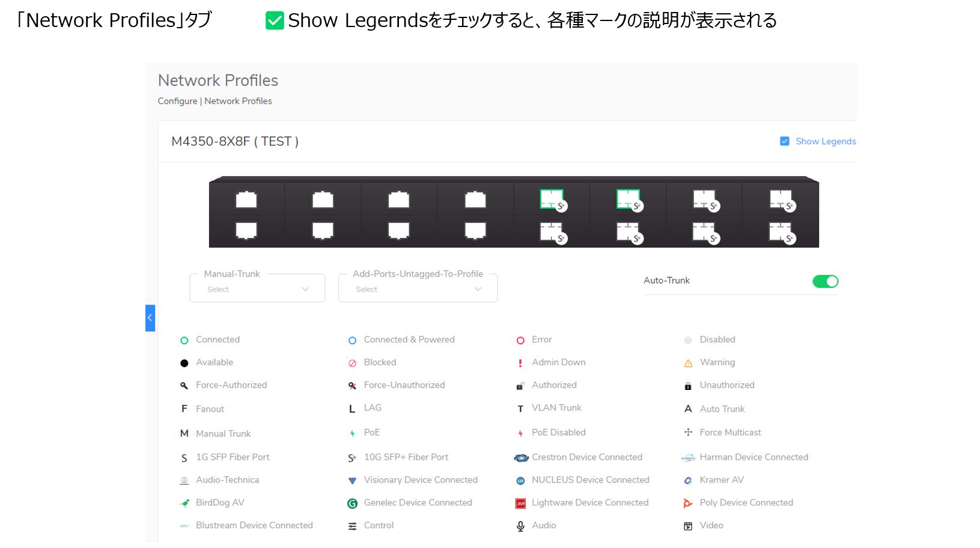
Task: Open the Manual-Trunk Select dropdown
Action: point(257,288)
